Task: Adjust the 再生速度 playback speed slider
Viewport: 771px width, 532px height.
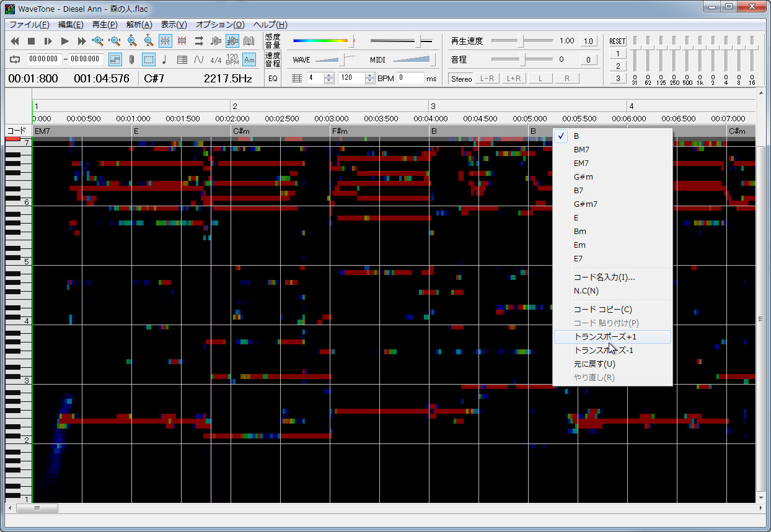Action: pyautogui.click(x=522, y=41)
